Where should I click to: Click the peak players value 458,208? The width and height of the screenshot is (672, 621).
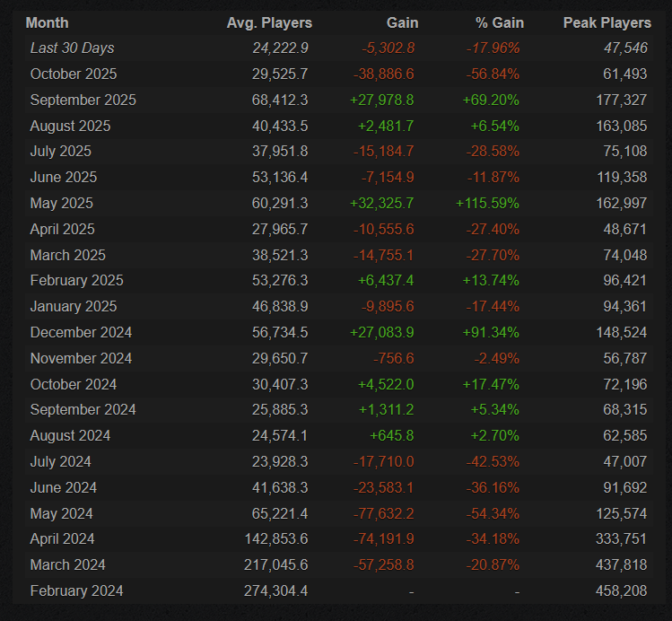pyautogui.click(x=621, y=591)
